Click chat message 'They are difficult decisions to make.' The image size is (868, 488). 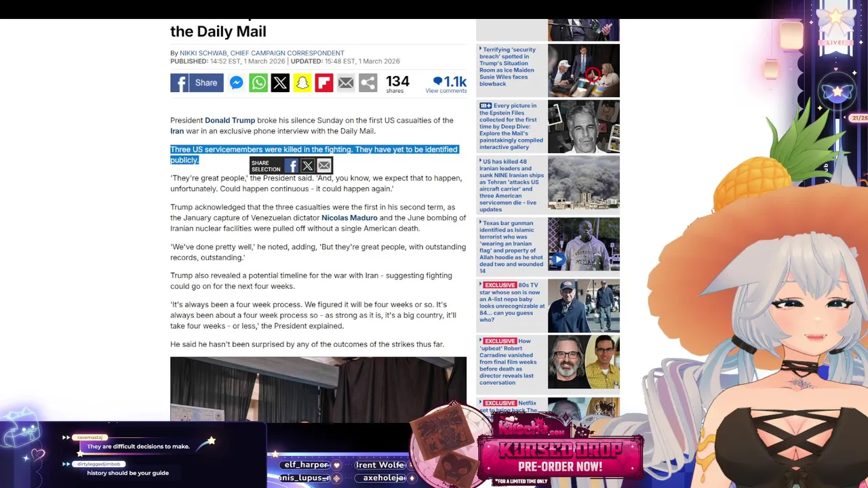tap(138, 447)
